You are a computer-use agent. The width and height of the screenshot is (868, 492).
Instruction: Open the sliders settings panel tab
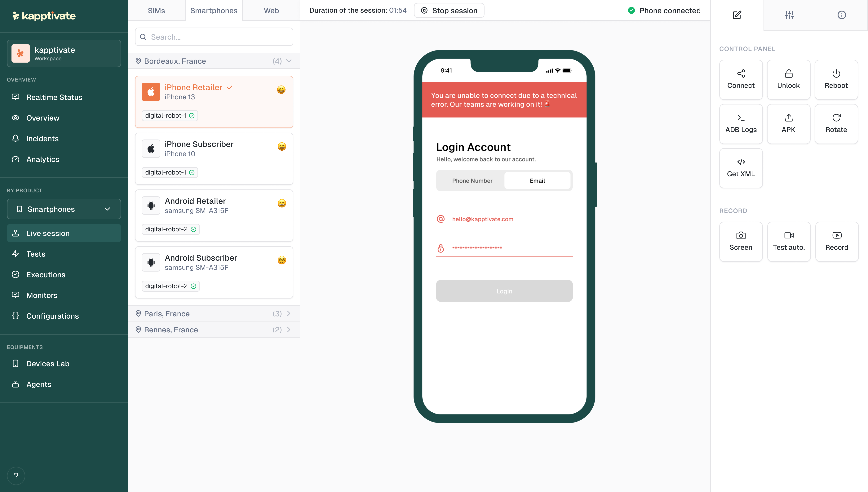click(x=789, y=15)
